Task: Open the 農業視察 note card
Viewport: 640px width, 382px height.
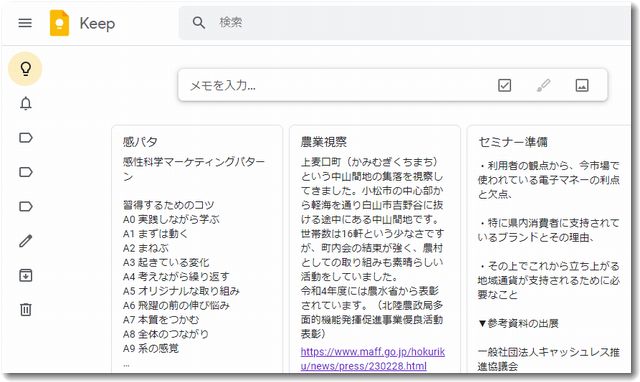Action: [375, 249]
